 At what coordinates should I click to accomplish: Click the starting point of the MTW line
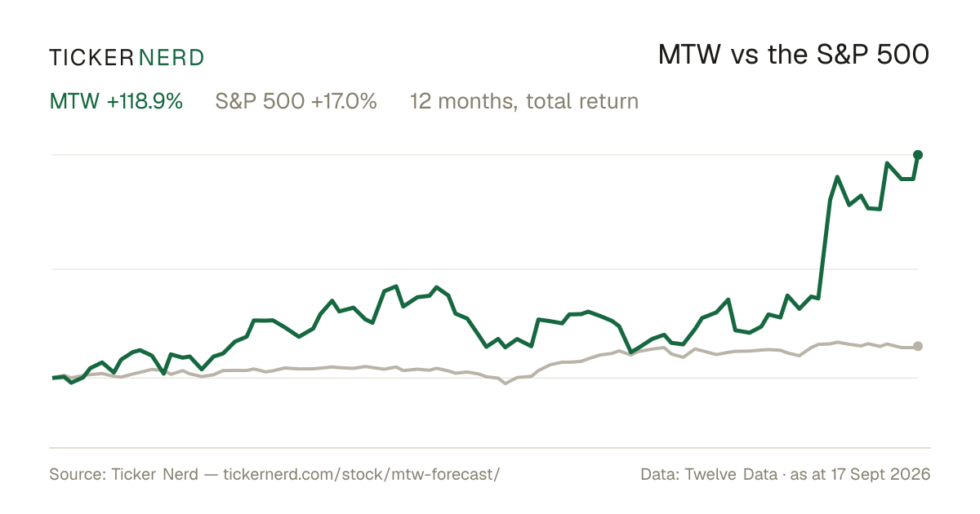(54, 378)
